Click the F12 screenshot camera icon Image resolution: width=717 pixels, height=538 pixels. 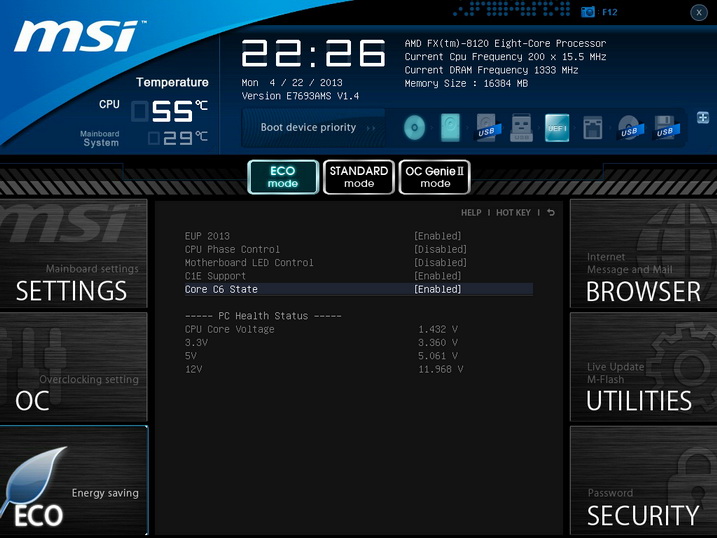(x=588, y=12)
